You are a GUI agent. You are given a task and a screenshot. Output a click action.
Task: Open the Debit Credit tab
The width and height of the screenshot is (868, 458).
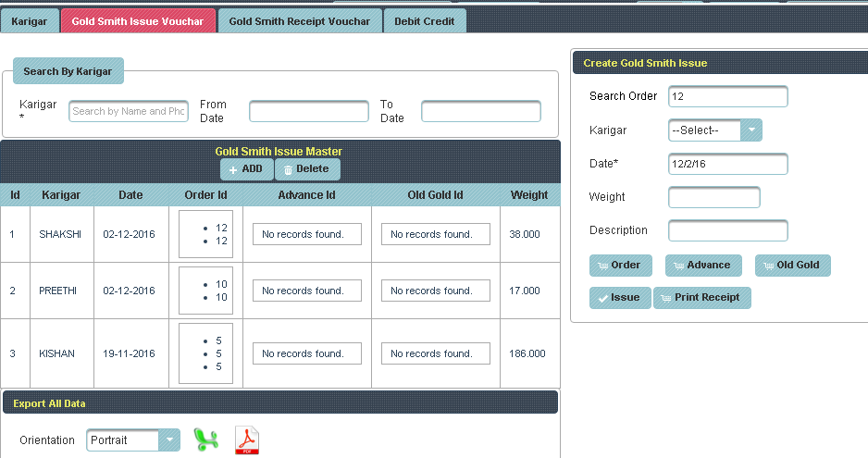pyautogui.click(x=425, y=21)
